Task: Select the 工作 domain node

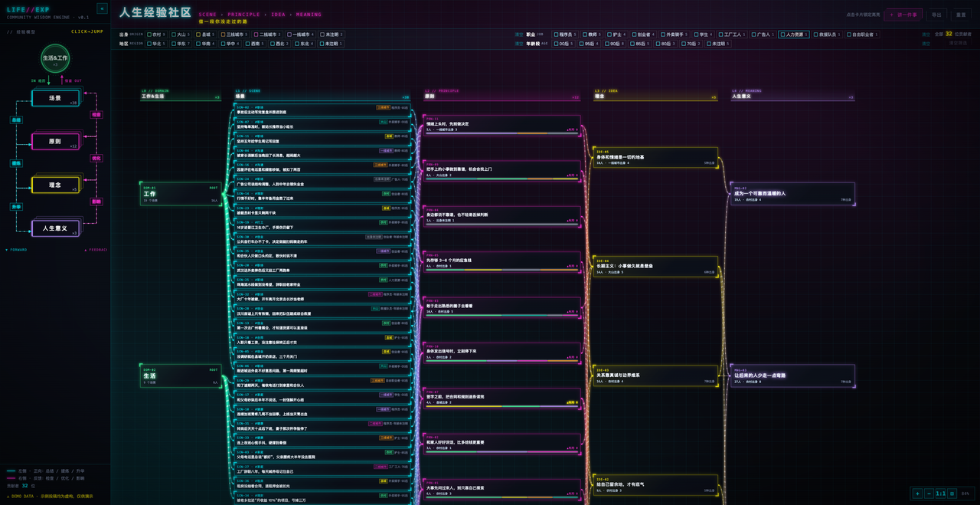Action: pos(181,194)
